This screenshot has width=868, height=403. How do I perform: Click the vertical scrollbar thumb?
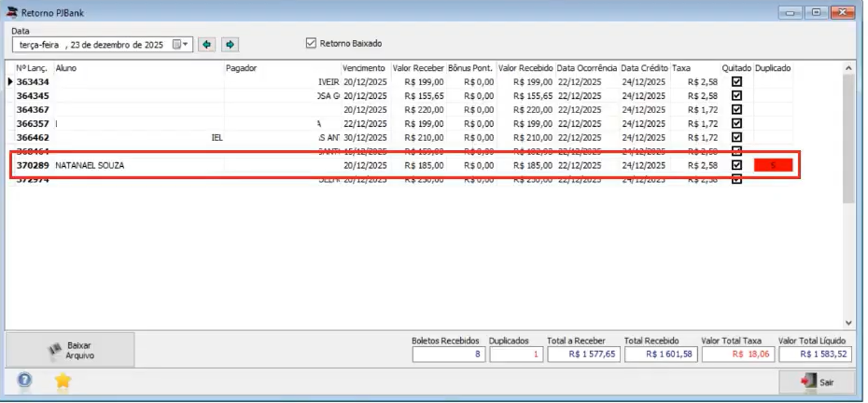pyautogui.click(x=848, y=138)
